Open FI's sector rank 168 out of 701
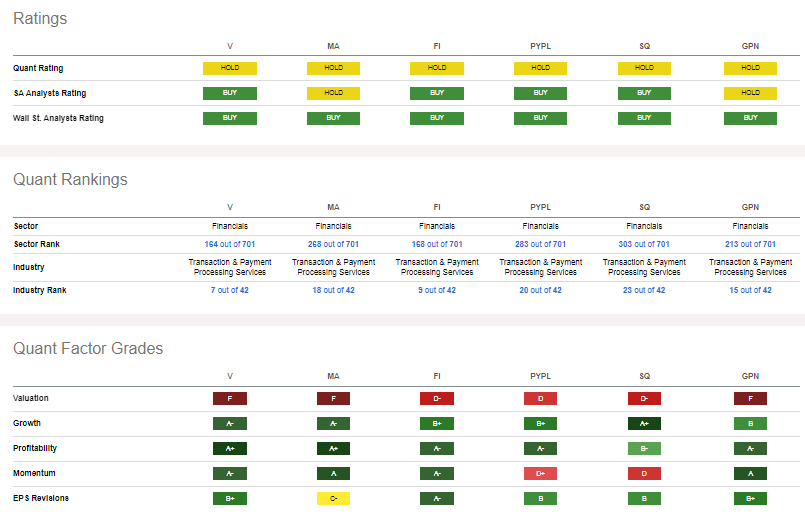The height and width of the screenshot is (517, 805). (437, 244)
